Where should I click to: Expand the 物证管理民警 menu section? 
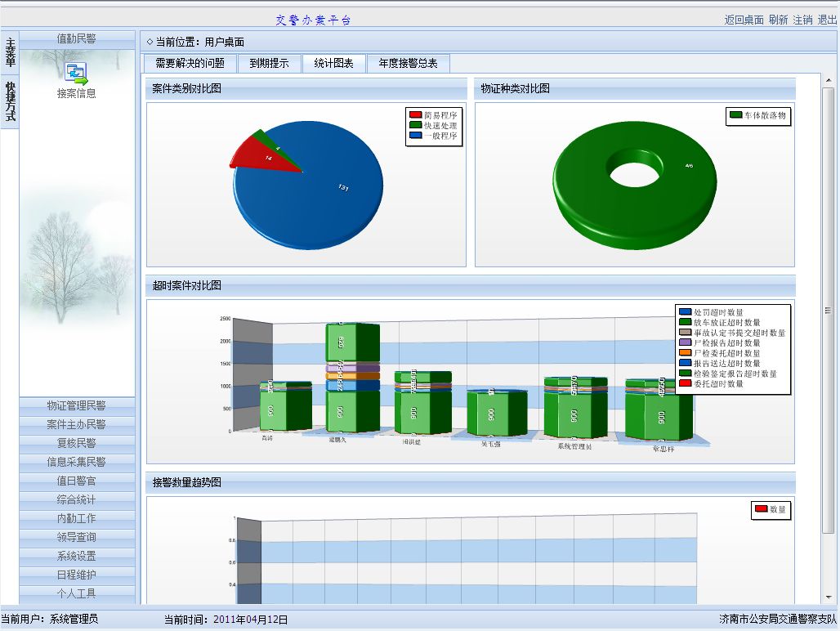point(77,405)
